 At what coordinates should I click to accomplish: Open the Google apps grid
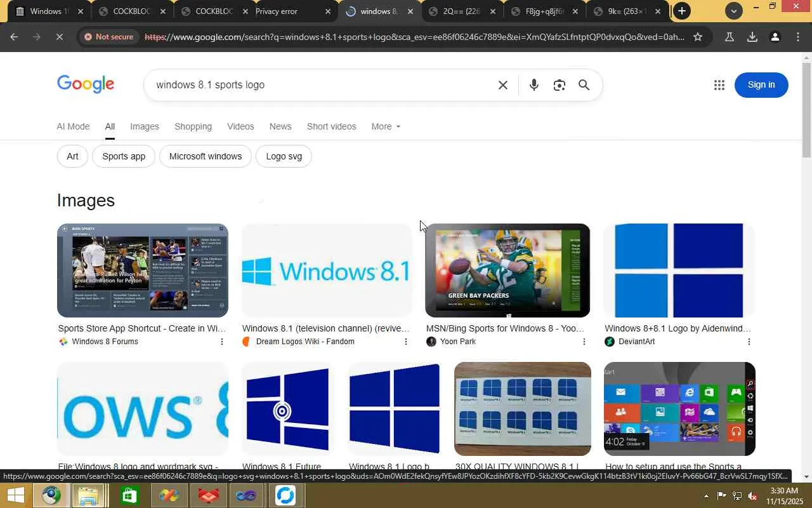(719, 85)
